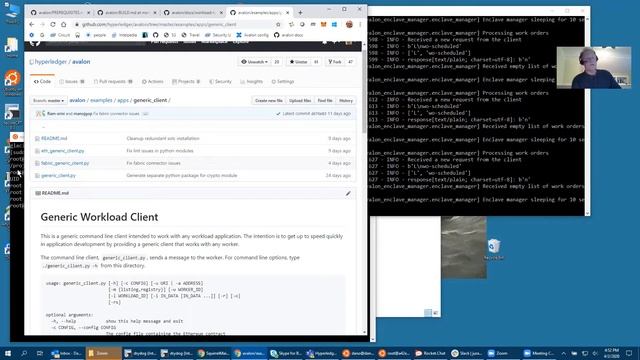
Task: Open the Avalon config bookmark
Action: (252, 35)
